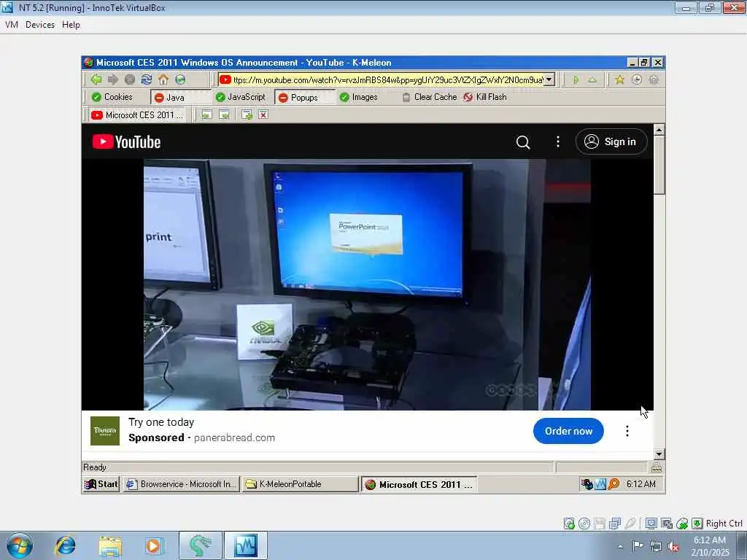Open the URL history dropdown arrow

point(549,79)
